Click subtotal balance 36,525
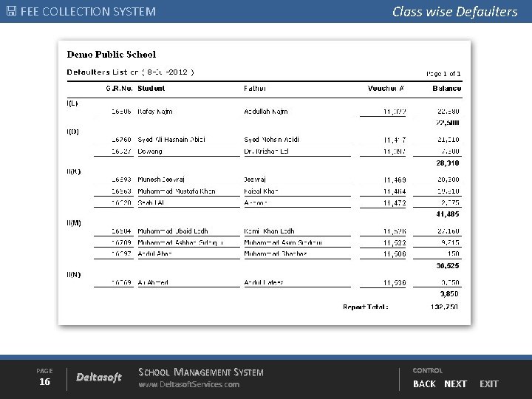Screen dimensions: 532x399 tap(448, 266)
